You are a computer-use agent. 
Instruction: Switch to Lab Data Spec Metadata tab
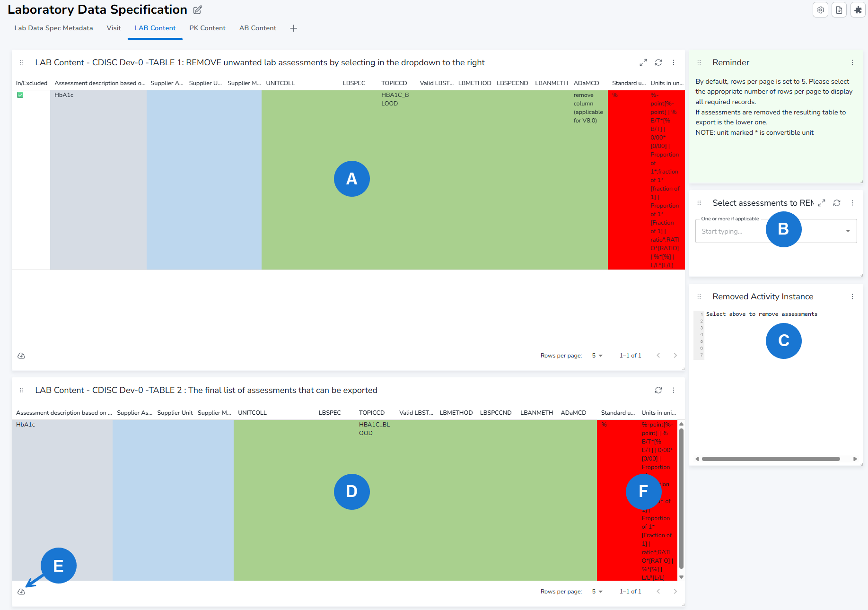click(x=53, y=28)
